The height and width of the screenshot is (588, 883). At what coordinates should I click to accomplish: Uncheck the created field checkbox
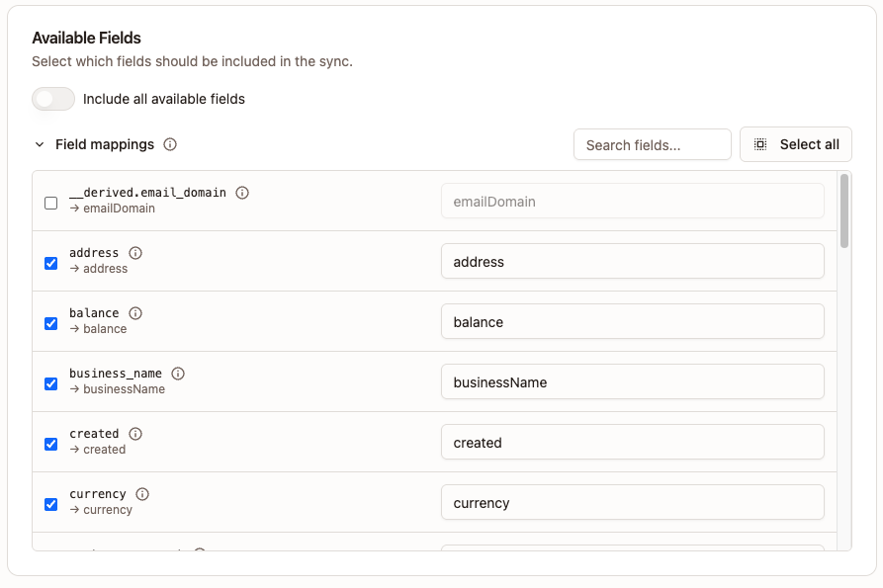click(x=51, y=444)
